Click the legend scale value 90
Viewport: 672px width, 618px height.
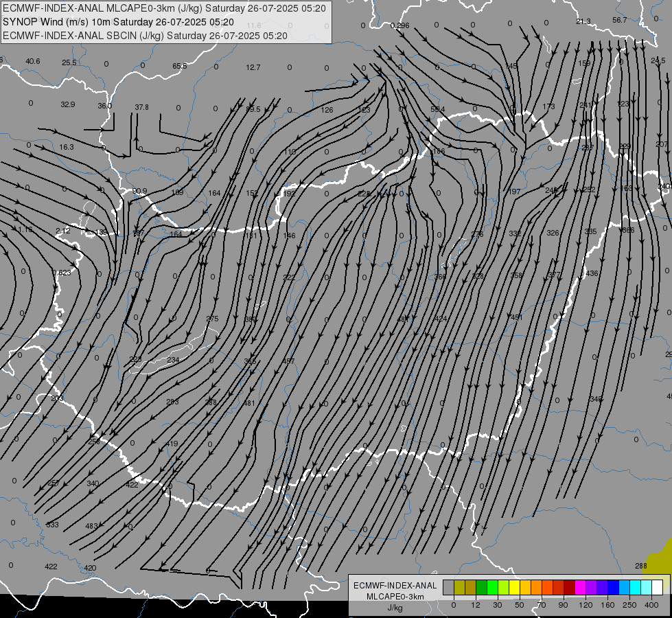click(563, 605)
